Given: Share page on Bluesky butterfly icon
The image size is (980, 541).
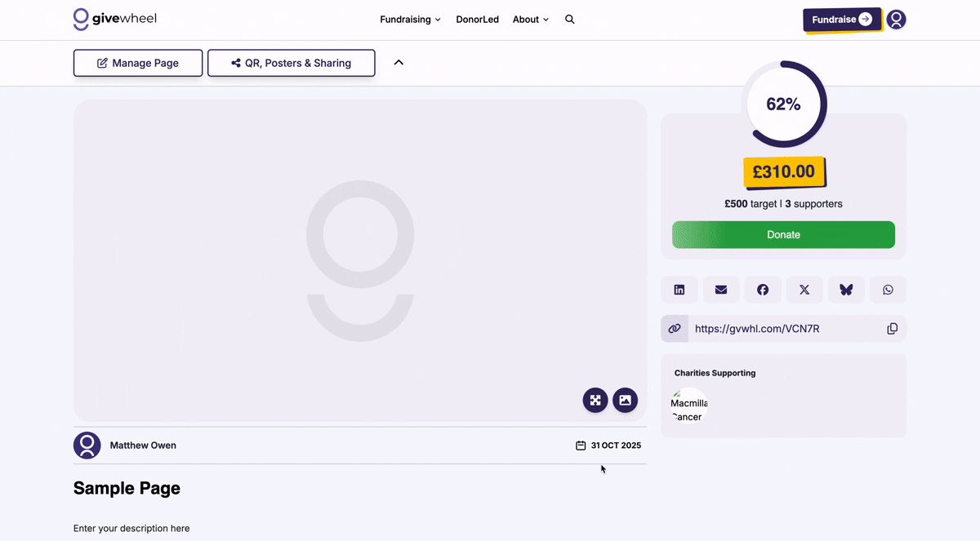Looking at the screenshot, I should 846,290.
